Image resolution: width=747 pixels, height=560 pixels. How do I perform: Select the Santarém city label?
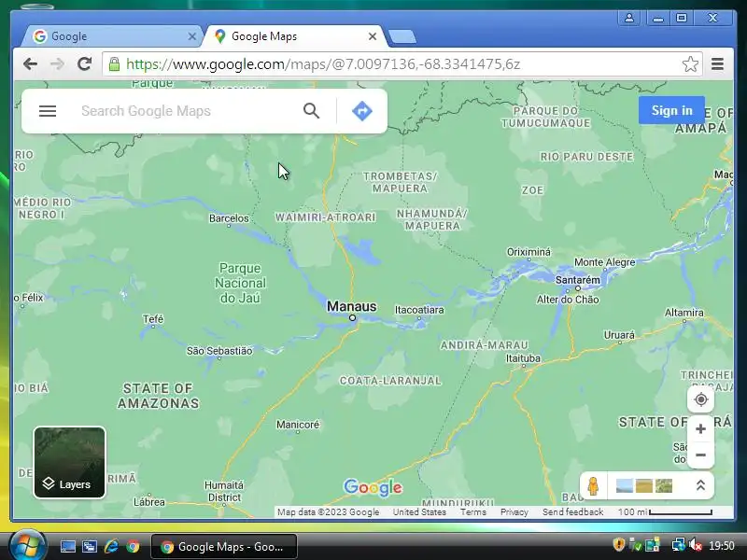pos(577,280)
